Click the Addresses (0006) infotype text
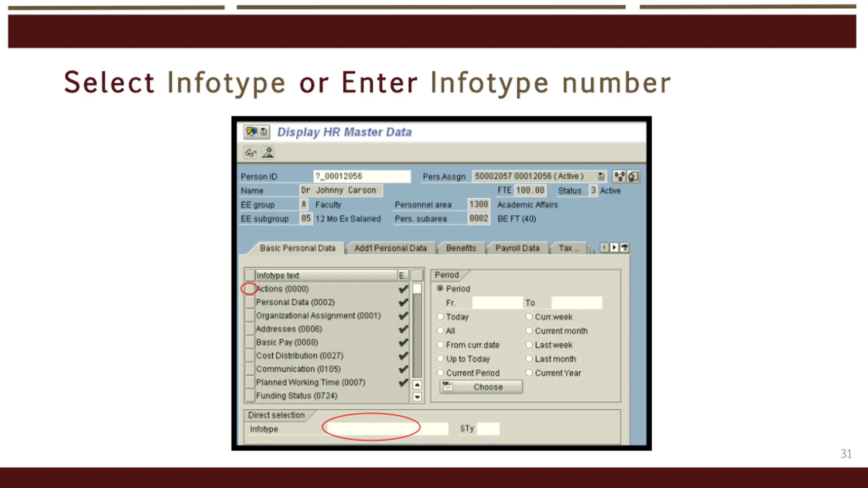This screenshot has height=488, width=868. point(289,329)
